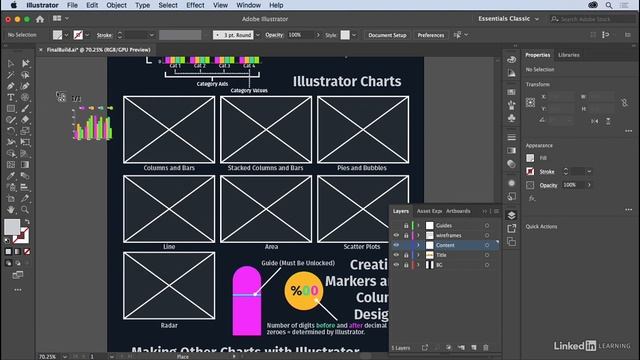Select the Column Graph tool

pyautogui.click(x=25, y=187)
